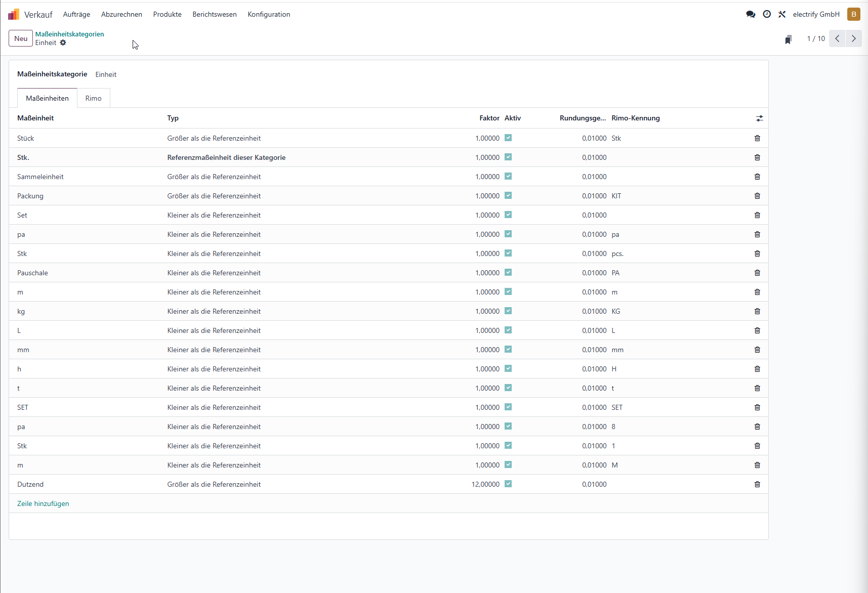Open the Abzurechnen menu
This screenshot has width=868, height=593.
[121, 14]
